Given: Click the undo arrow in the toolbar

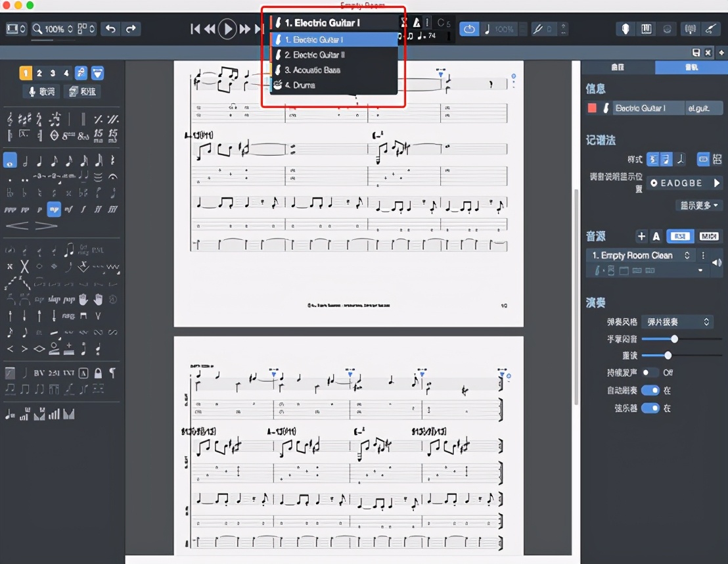Looking at the screenshot, I should tap(110, 29).
